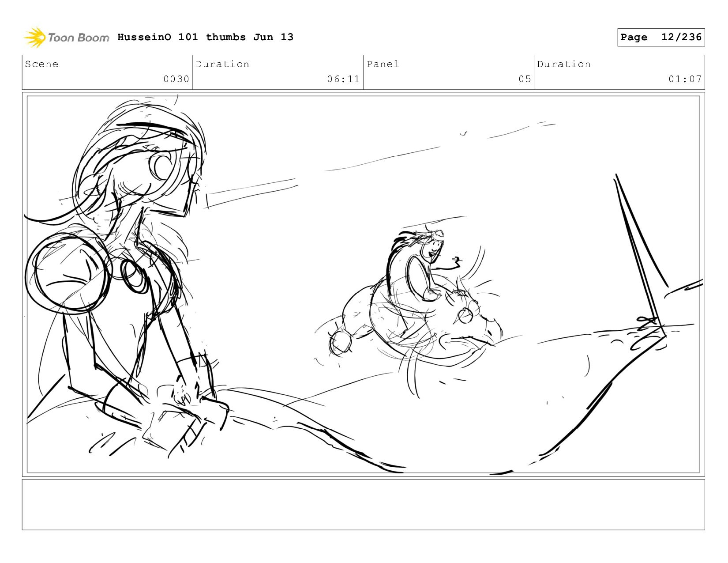The width and height of the screenshot is (728, 563).
Task: Click panel duration value '01:07'
Action: pos(685,79)
